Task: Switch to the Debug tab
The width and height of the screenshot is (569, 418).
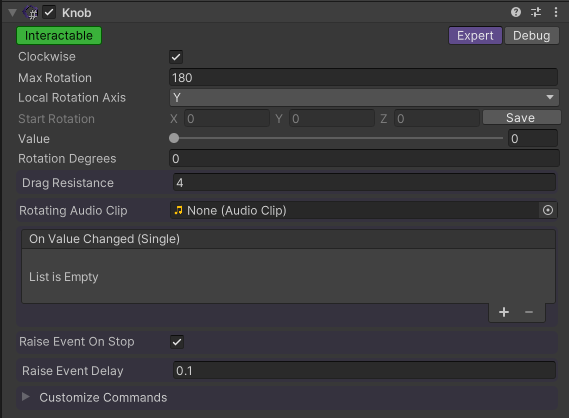Action: coord(532,36)
